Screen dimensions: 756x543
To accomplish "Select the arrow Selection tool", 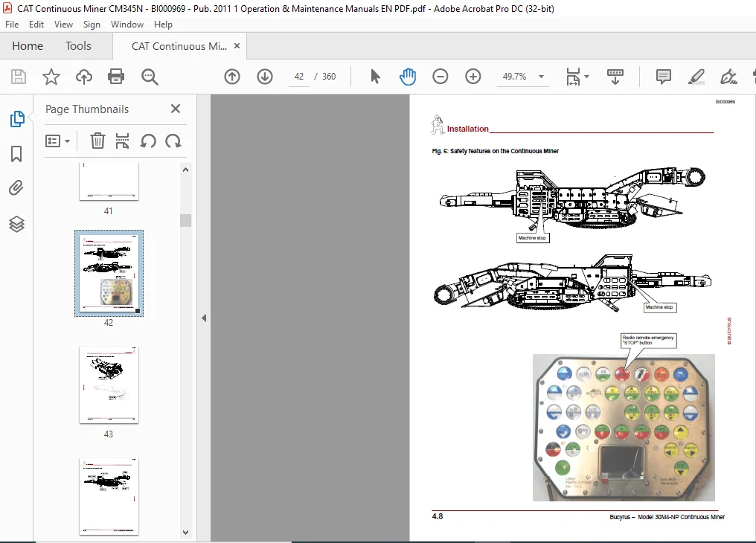I will pos(375,77).
